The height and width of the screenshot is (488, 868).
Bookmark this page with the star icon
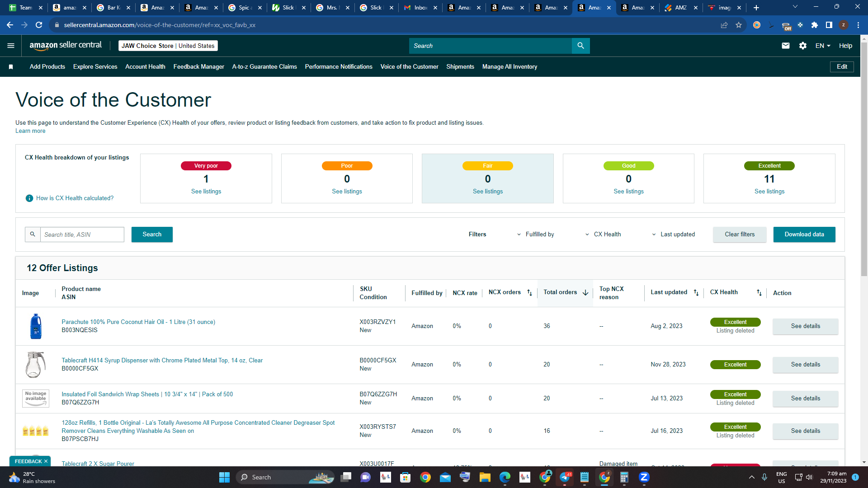click(739, 25)
